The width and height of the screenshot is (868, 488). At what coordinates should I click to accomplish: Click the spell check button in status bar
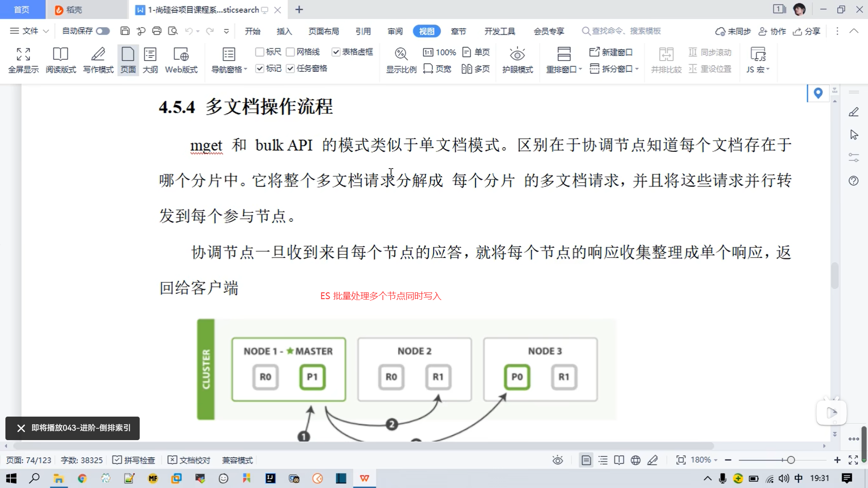[134, 460]
